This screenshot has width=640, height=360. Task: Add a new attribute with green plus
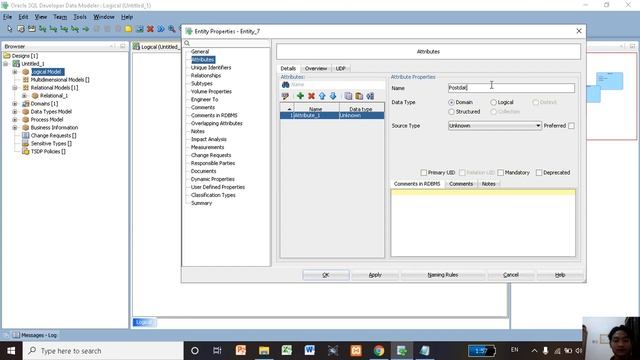pyautogui.click(x=300, y=96)
